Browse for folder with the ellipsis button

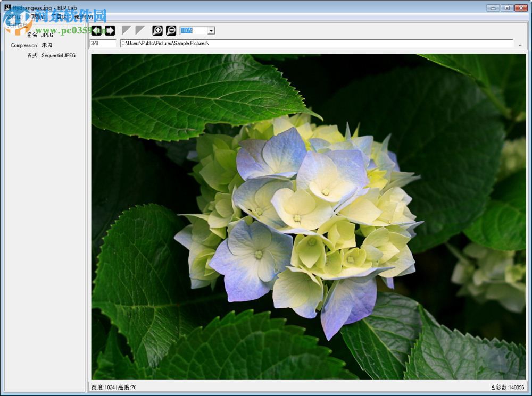(521, 44)
